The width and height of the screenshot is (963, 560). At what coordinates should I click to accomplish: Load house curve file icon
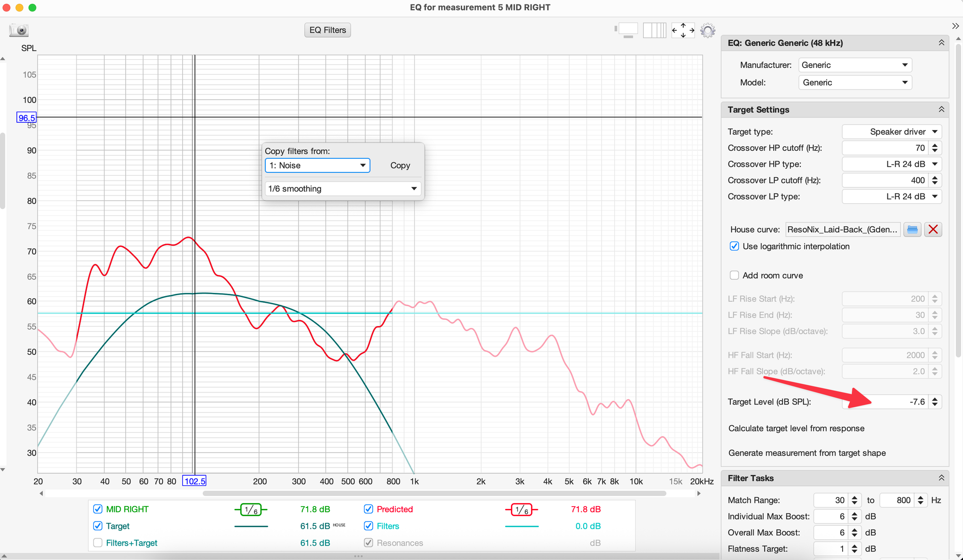(x=912, y=230)
